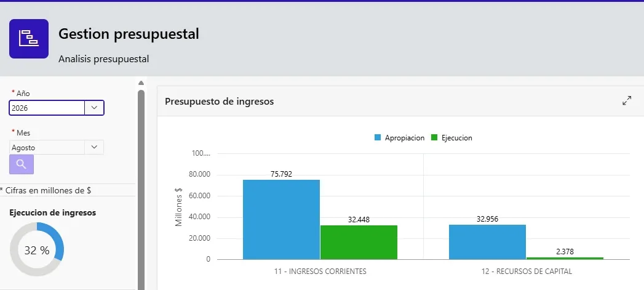Click the Gestion presupuestal app icon
Screen dimensions: 644x290
coord(29,39)
